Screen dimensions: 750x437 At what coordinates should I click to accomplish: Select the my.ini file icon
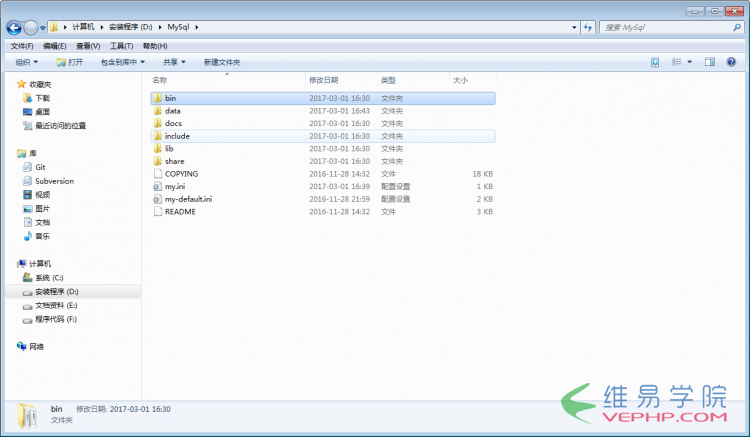(157, 186)
